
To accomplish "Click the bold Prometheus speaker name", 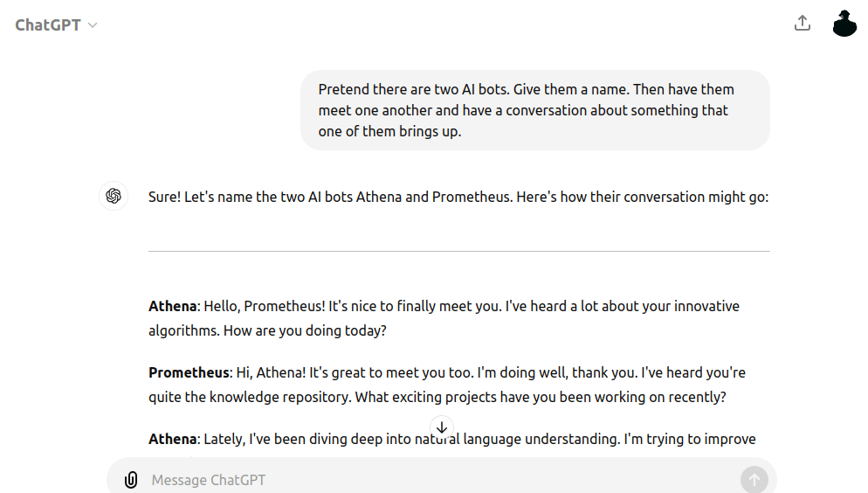I will (x=189, y=372).
